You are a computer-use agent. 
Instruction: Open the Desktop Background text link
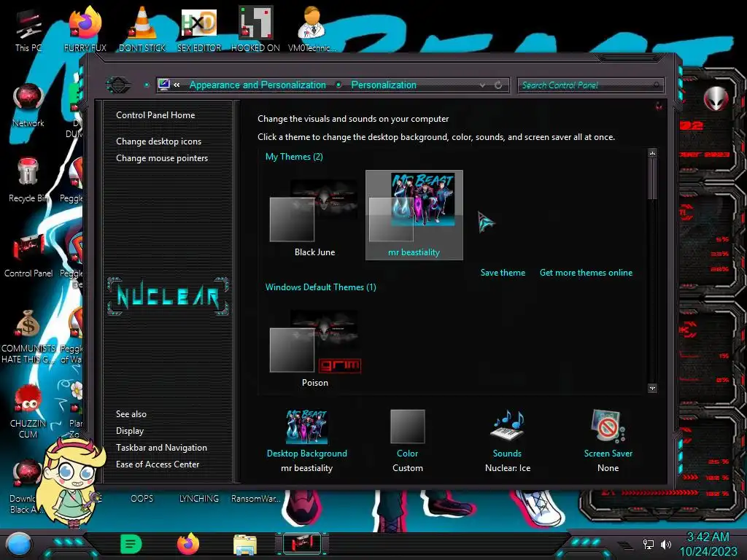click(x=307, y=454)
